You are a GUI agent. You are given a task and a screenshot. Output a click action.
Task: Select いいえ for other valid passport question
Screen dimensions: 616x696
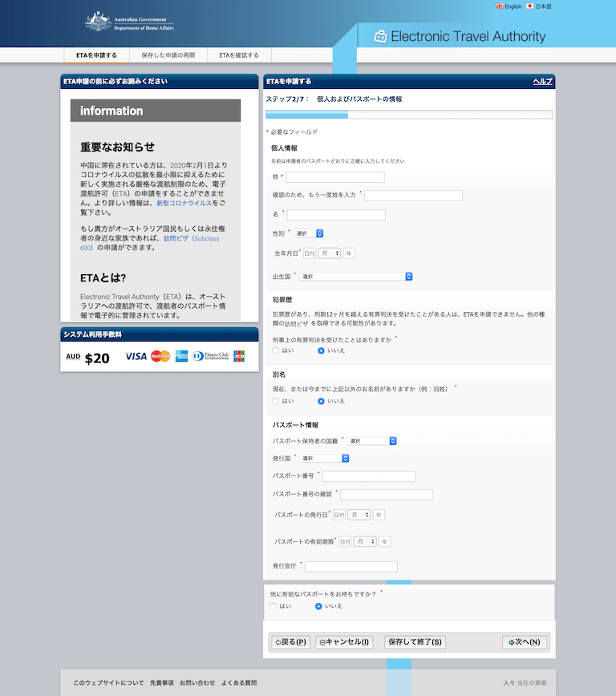click(x=318, y=606)
